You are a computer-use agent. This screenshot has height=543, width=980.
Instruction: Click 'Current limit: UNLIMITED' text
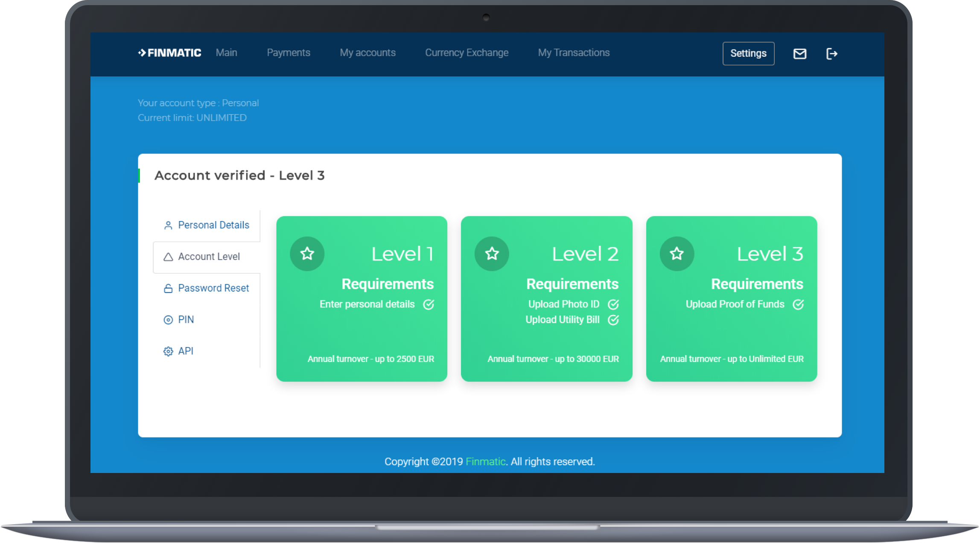[192, 118]
